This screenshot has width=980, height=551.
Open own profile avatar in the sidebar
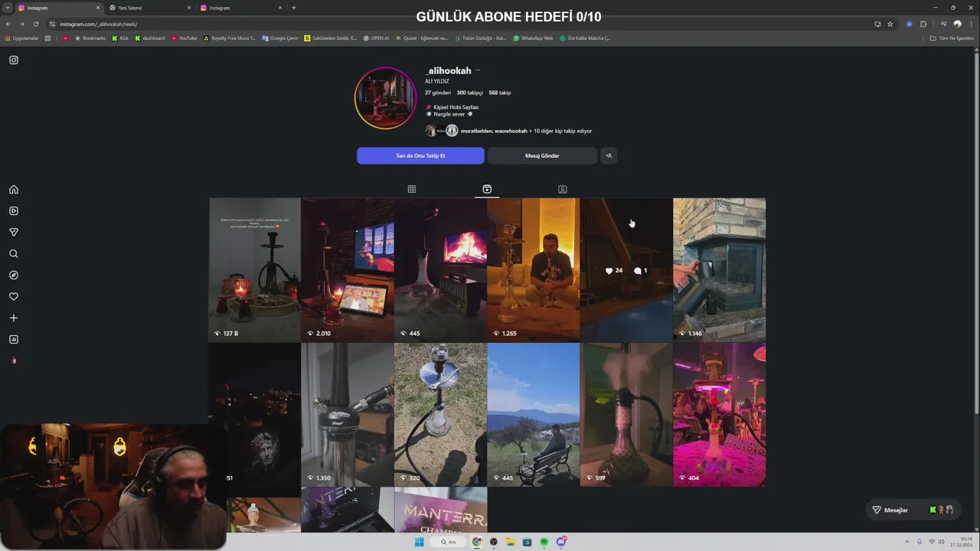tap(14, 360)
